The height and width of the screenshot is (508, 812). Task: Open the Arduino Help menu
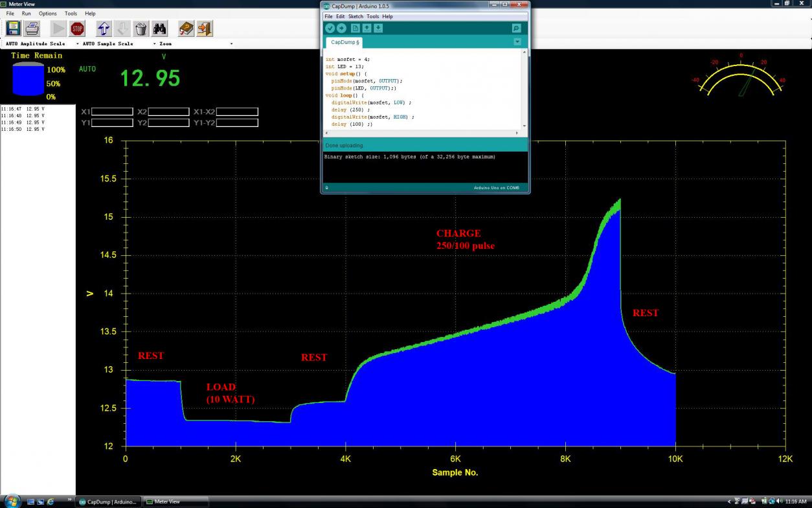(x=387, y=16)
